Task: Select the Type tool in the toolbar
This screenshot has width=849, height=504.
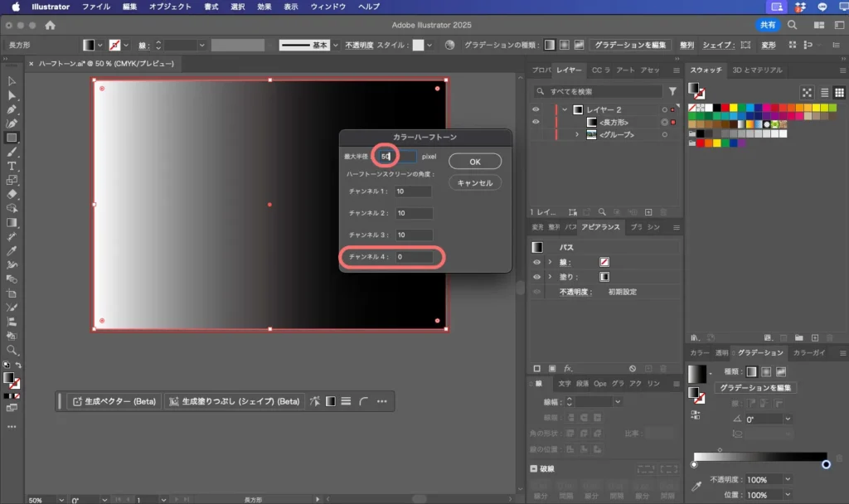Action: [12, 166]
